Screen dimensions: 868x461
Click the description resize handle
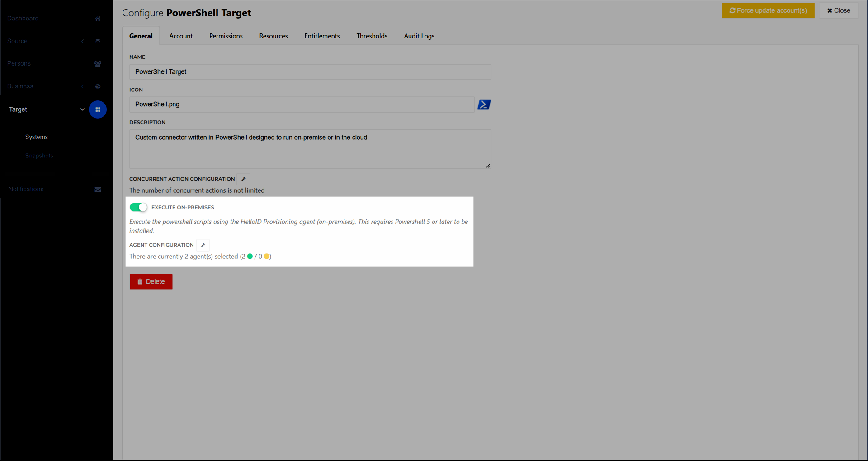pyautogui.click(x=488, y=166)
